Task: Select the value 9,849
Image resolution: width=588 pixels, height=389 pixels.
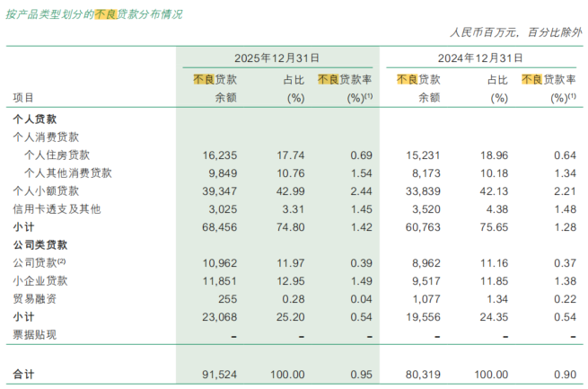Action: coord(223,173)
